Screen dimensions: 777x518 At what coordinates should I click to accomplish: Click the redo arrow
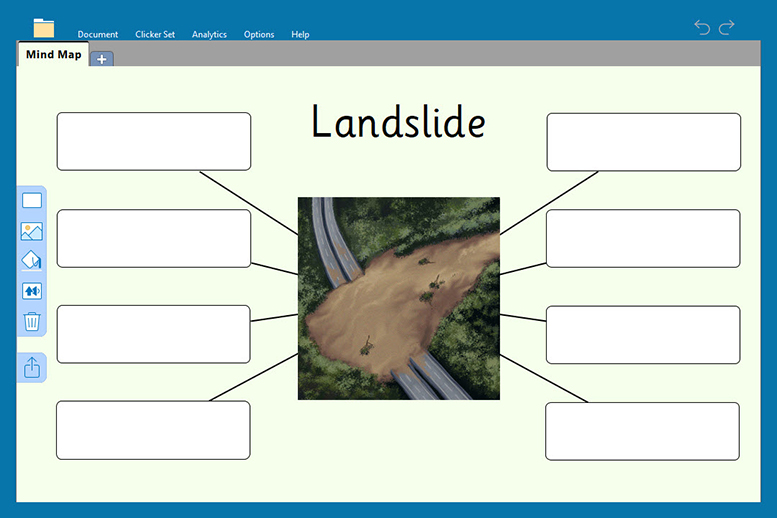pyautogui.click(x=727, y=28)
